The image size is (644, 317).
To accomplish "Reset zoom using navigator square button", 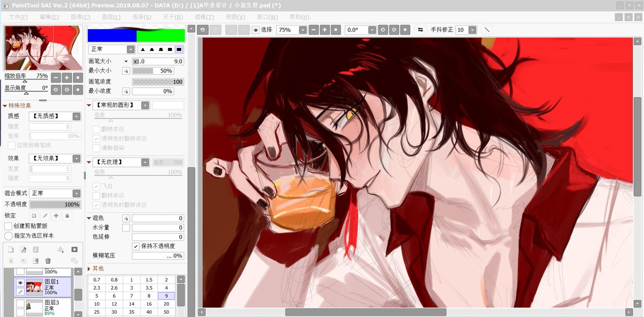I will point(78,77).
